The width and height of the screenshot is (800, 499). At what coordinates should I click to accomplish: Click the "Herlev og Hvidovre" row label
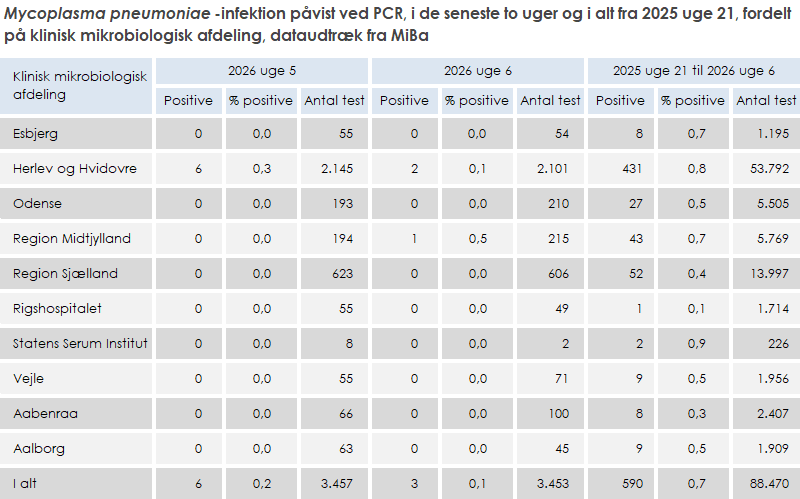tap(75, 169)
